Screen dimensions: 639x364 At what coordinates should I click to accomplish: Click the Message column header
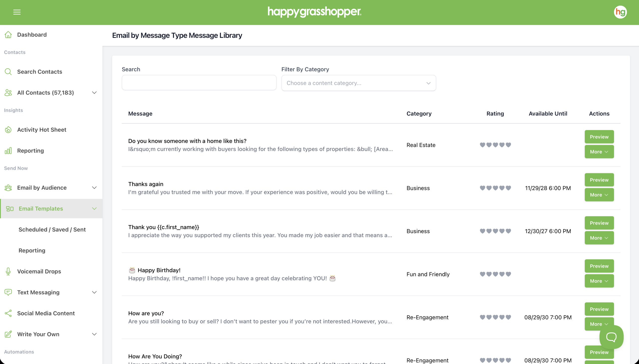pos(140,113)
